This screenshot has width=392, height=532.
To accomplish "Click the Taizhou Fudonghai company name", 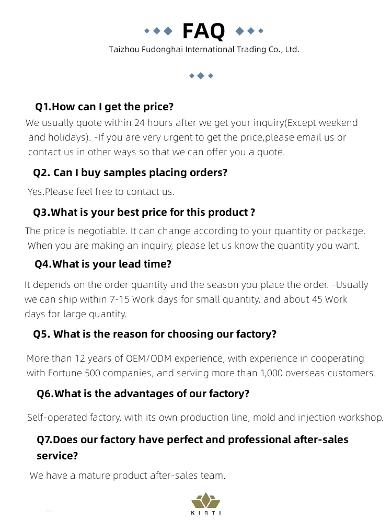I will [204, 50].
